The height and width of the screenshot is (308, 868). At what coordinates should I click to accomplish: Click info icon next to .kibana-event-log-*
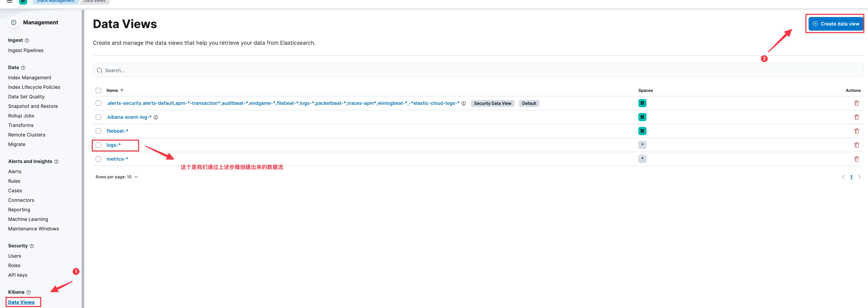(156, 117)
